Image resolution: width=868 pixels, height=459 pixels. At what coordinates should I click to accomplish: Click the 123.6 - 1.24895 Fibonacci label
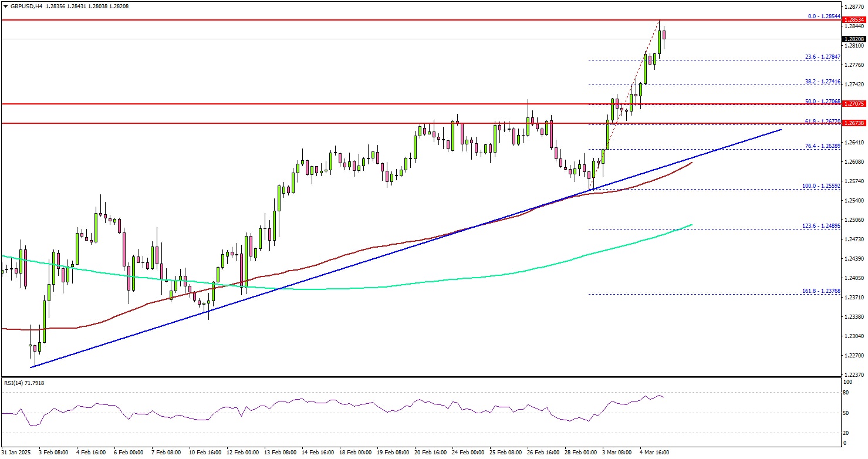click(821, 226)
